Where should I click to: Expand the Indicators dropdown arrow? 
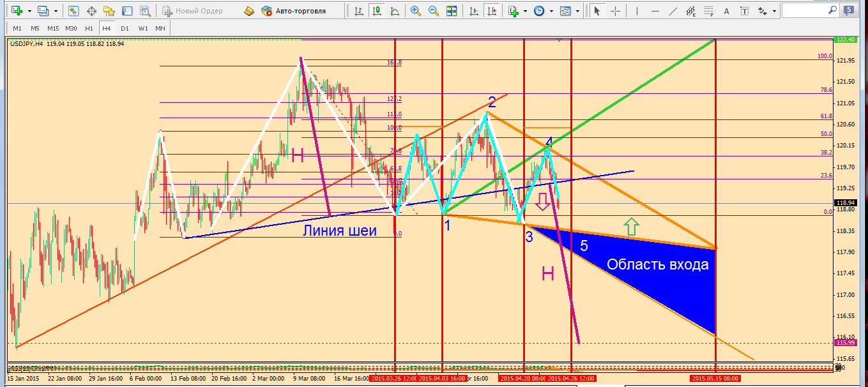(526, 11)
